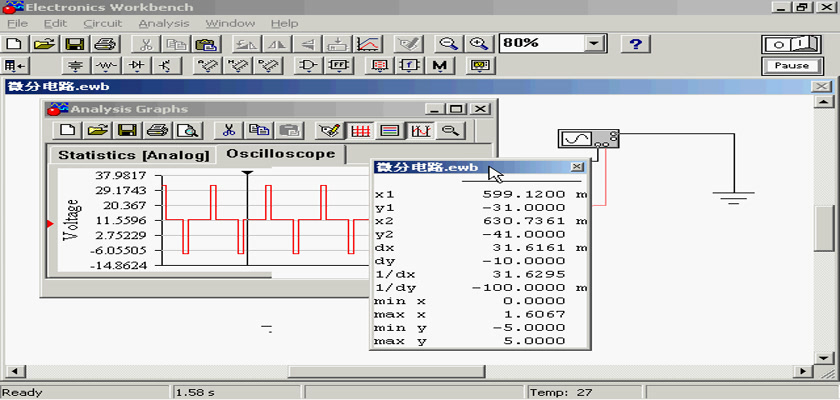Open the Controls parts bin

point(409,65)
